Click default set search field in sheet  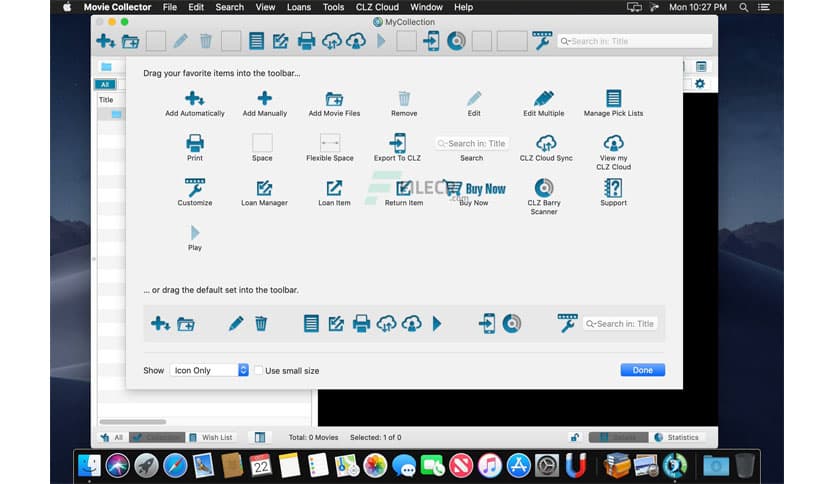620,324
